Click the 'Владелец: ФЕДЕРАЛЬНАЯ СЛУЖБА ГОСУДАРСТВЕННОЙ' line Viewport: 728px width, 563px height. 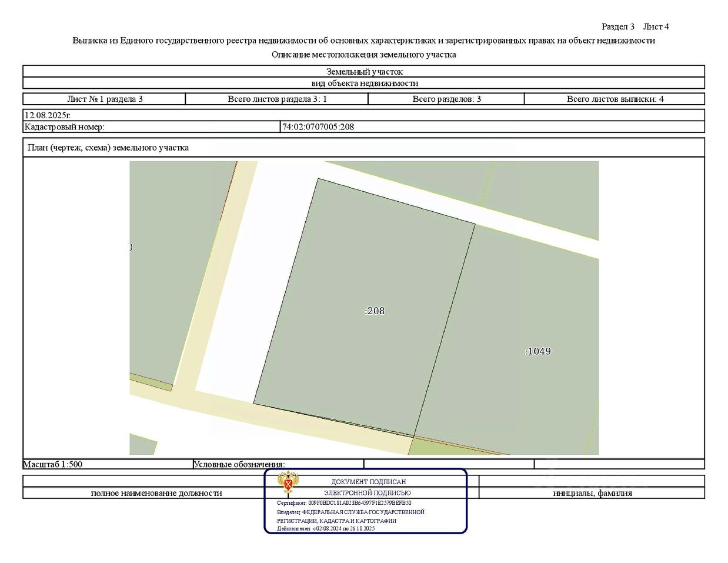point(350,512)
